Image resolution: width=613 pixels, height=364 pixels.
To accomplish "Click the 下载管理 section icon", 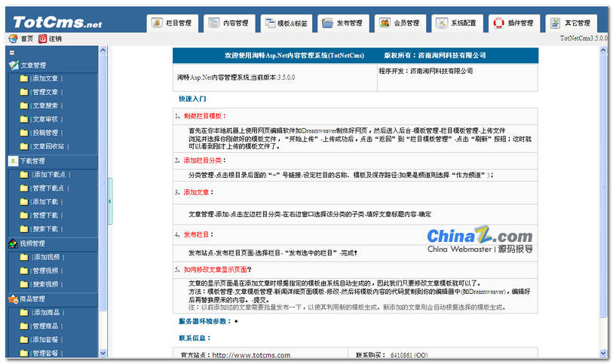I will [13, 161].
